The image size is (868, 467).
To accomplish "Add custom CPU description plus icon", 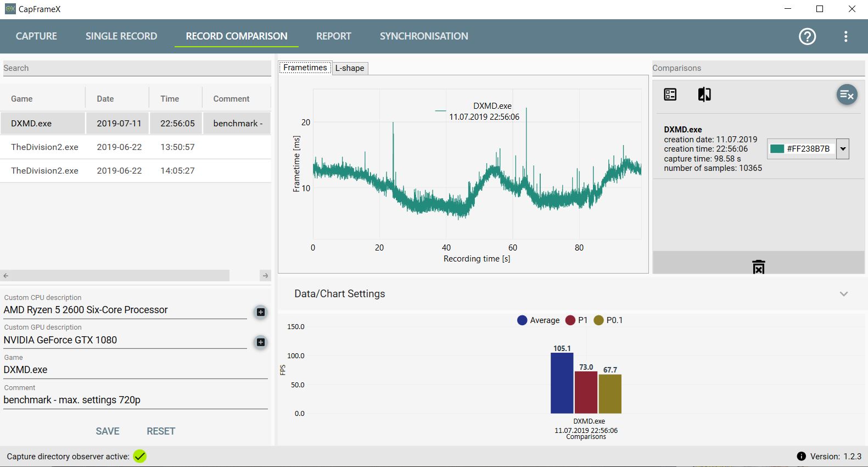I will tap(261, 312).
